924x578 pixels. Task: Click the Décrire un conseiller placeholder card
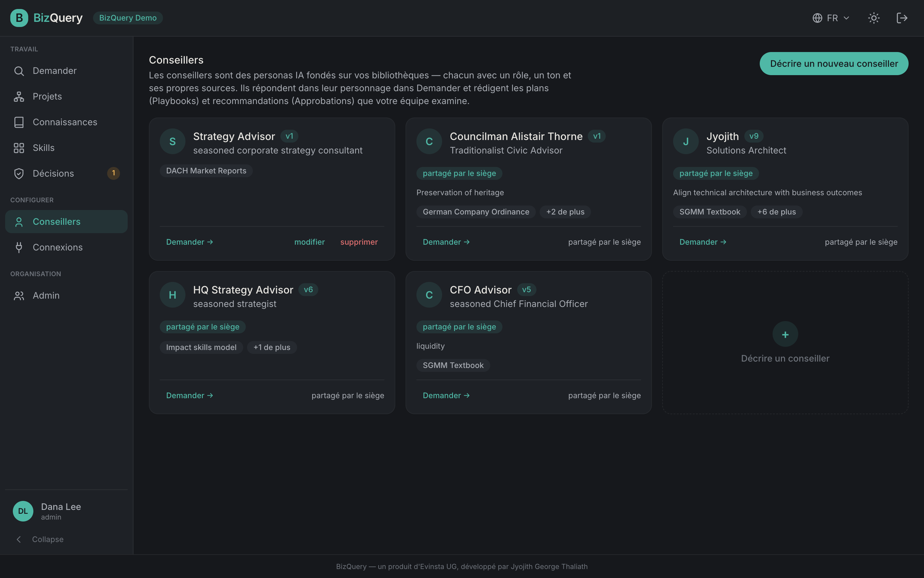(785, 343)
